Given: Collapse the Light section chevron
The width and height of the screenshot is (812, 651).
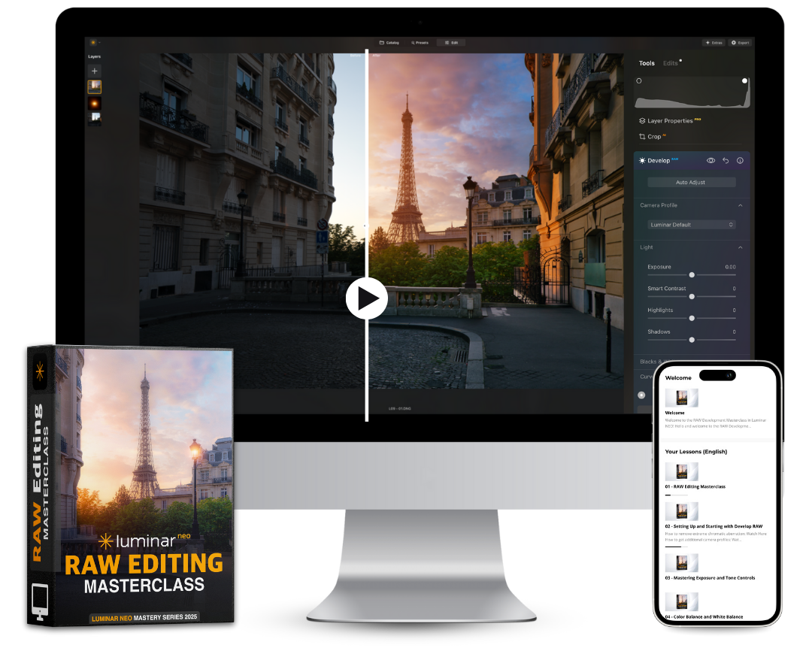Looking at the screenshot, I should [x=741, y=247].
